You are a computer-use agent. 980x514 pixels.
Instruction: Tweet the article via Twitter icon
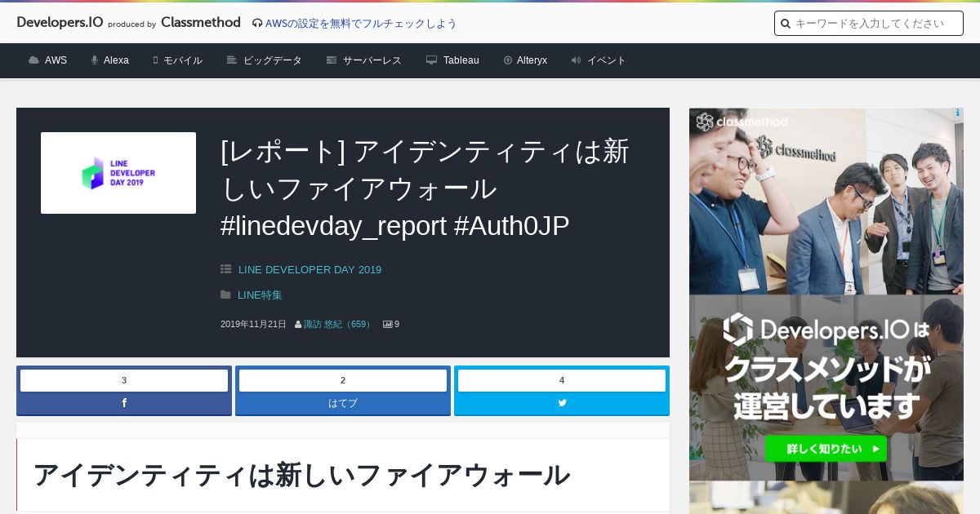[x=562, y=403]
